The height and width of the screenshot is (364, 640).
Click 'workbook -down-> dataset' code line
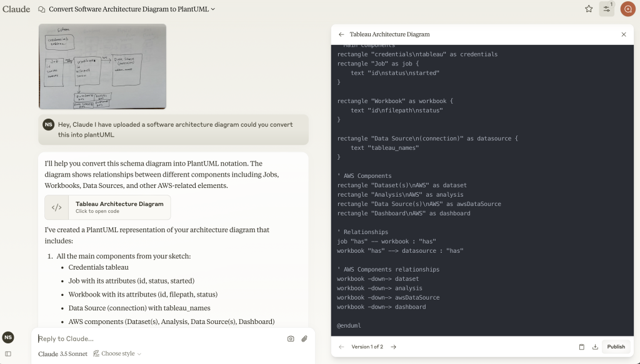(x=378, y=279)
